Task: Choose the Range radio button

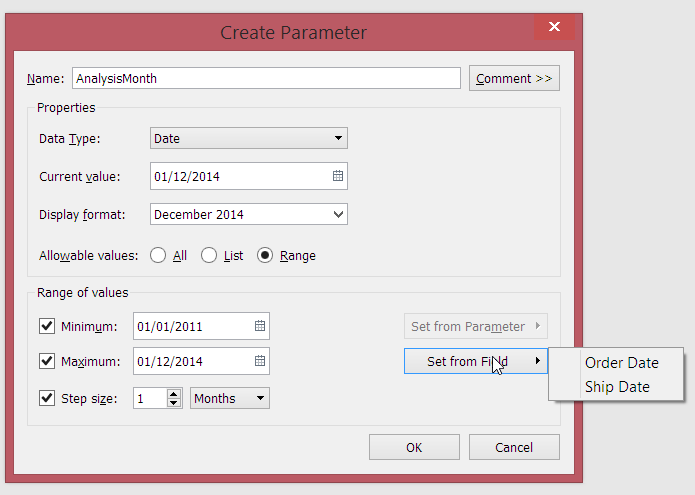Action: point(265,255)
